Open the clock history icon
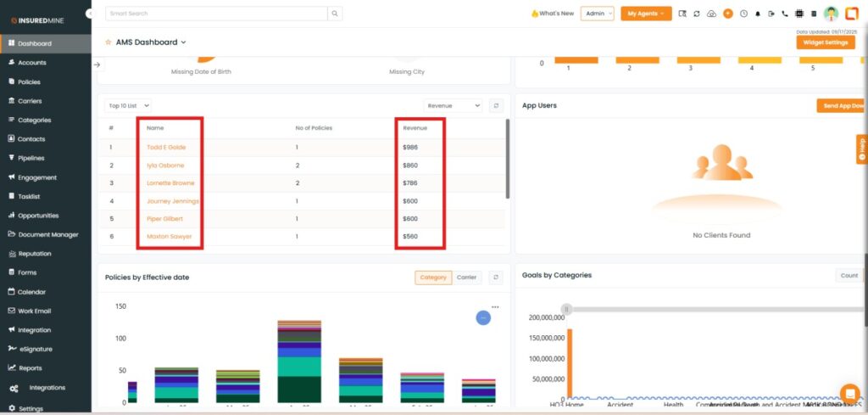This screenshot has width=868, height=415. coord(743,14)
